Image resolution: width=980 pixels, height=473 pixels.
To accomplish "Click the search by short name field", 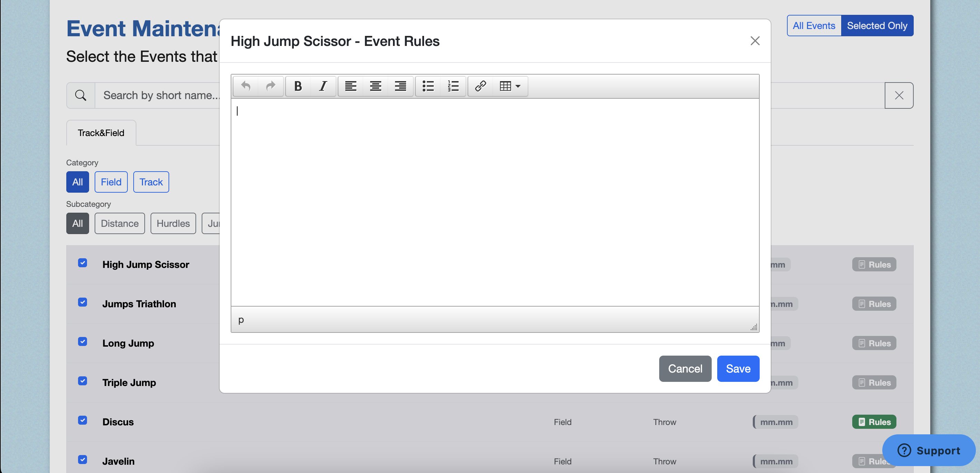I will point(157,95).
